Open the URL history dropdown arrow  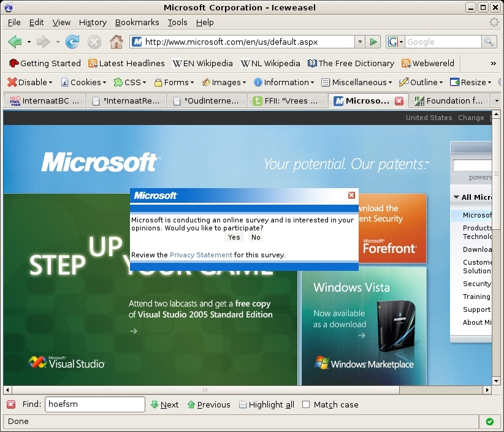pyautogui.click(x=359, y=42)
